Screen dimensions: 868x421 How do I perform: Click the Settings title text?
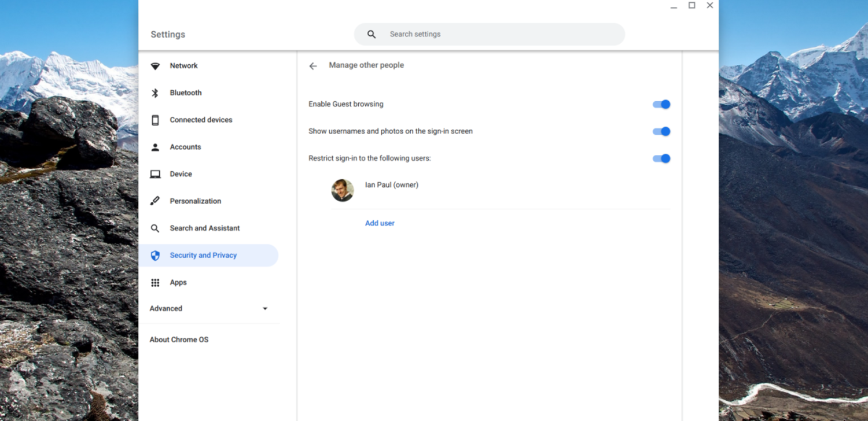[x=168, y=35]
